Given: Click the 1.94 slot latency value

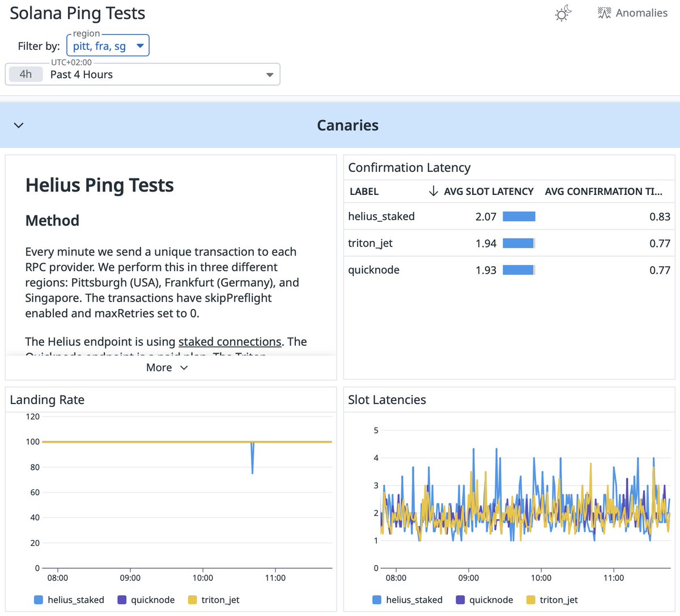Looking at the screenshot, I should (486, 243).
